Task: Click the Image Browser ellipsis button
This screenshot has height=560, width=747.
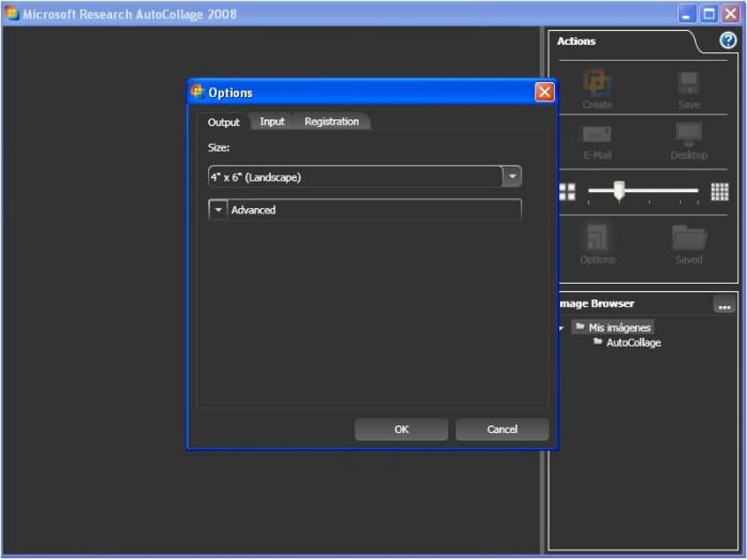Action: (x=724, y=304)
